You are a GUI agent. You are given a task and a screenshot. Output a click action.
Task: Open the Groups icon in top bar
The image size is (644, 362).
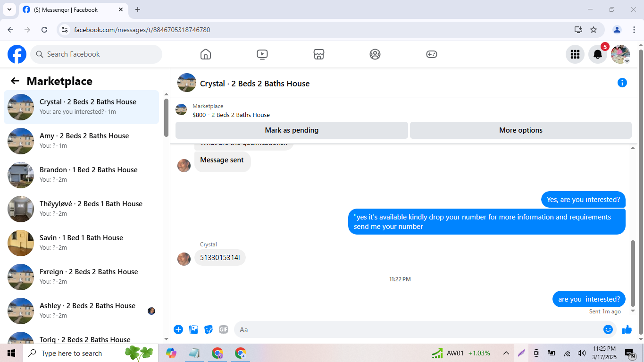(x=375, y=54)
